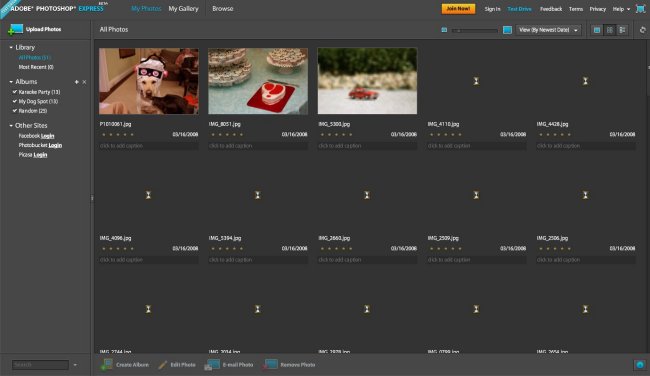
Task: Click the Photobucket Login link
Action: [x=55, y=145]
